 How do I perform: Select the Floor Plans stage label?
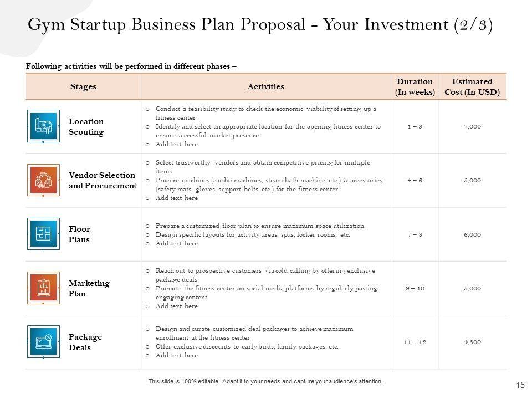pos(79,234)
